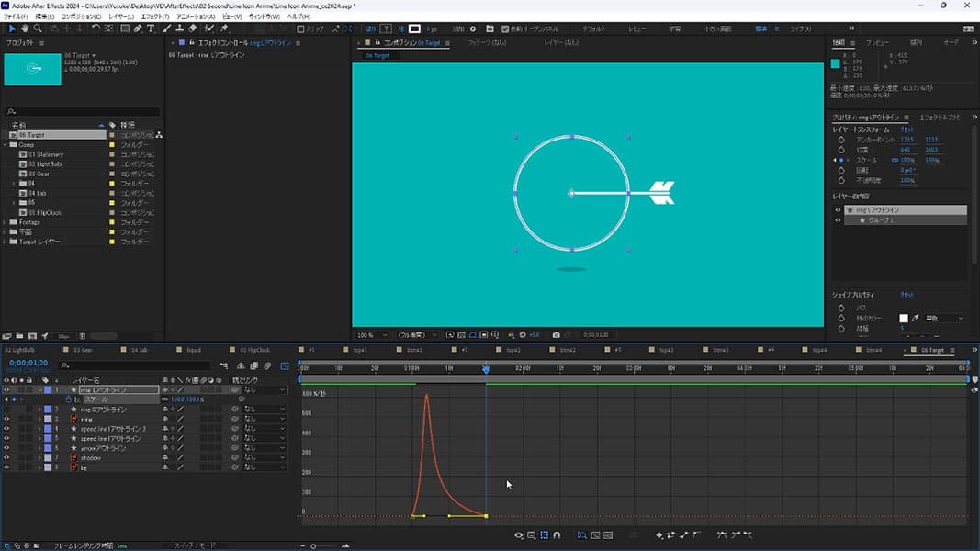Hide the shadow layer with eye icon
Viewport: 980px width, 551px height.
6,457
